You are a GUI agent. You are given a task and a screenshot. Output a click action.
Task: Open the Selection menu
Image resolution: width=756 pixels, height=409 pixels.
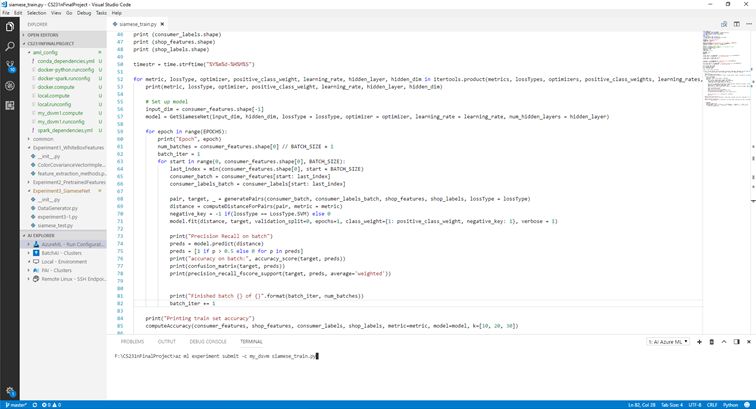point(36,13)
